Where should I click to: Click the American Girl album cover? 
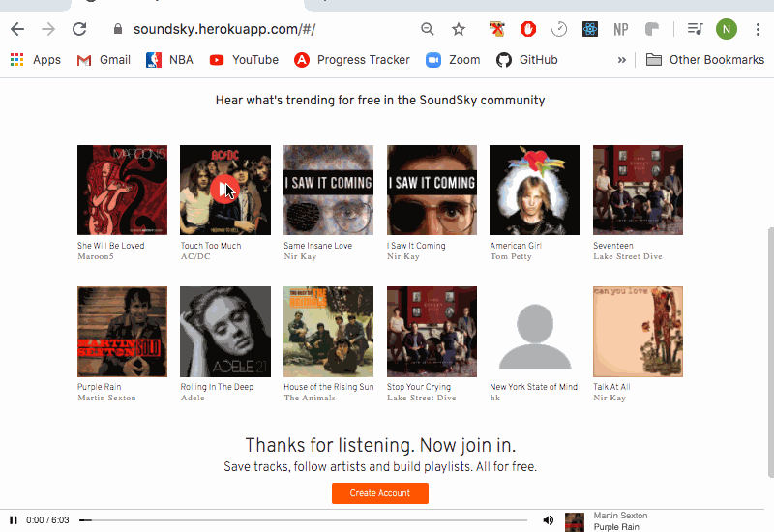click(535, 190)
